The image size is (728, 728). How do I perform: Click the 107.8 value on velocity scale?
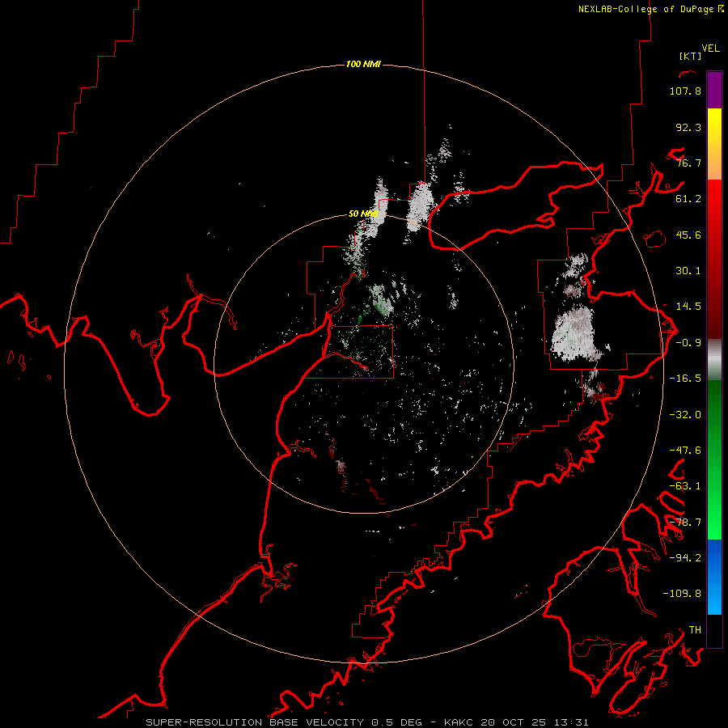pyautogui.click(x=685, y=91)
